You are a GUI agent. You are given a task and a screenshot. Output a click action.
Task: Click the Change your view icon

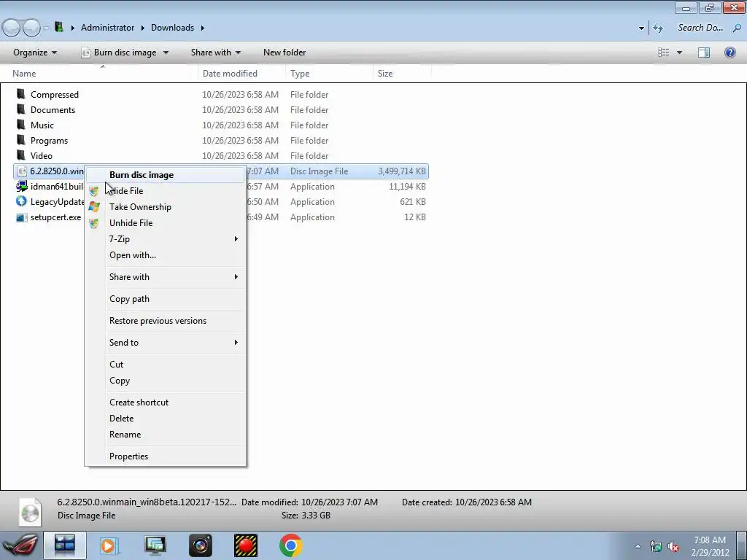coord(664,52)
